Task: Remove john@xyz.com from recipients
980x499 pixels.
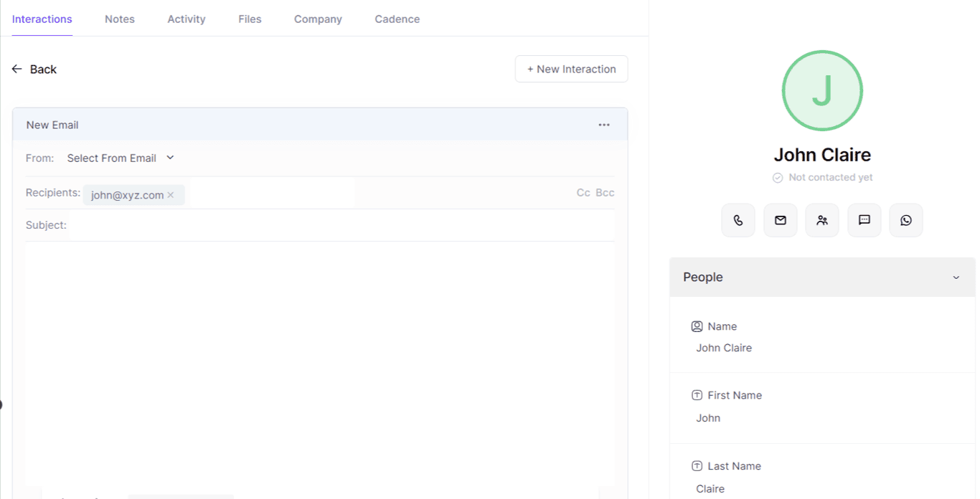Action: pyautogui.click(x=170, y=194)
